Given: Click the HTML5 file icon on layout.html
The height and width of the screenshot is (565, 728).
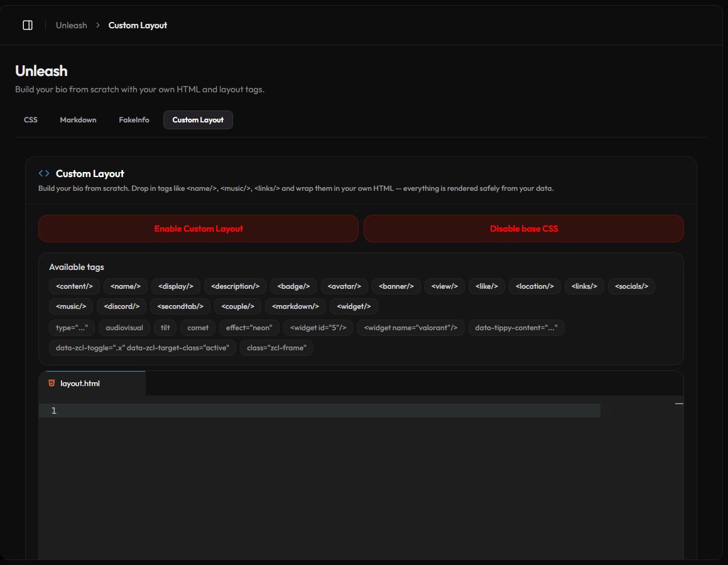Looking at the screenshot, I should click(52, 383).
